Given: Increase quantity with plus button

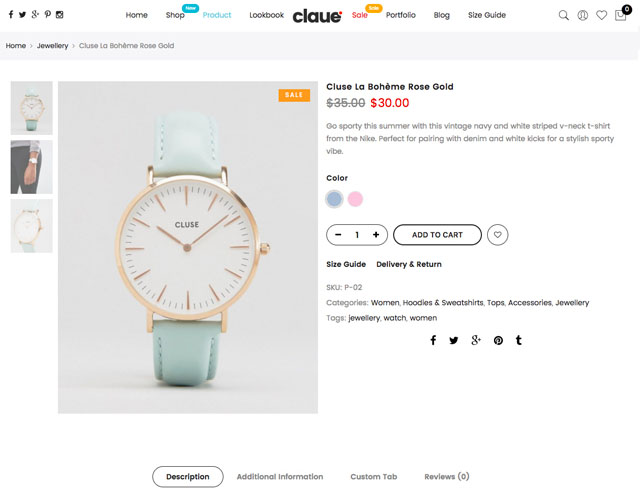Looking at the screenshot, I should [x=376, y=235].
